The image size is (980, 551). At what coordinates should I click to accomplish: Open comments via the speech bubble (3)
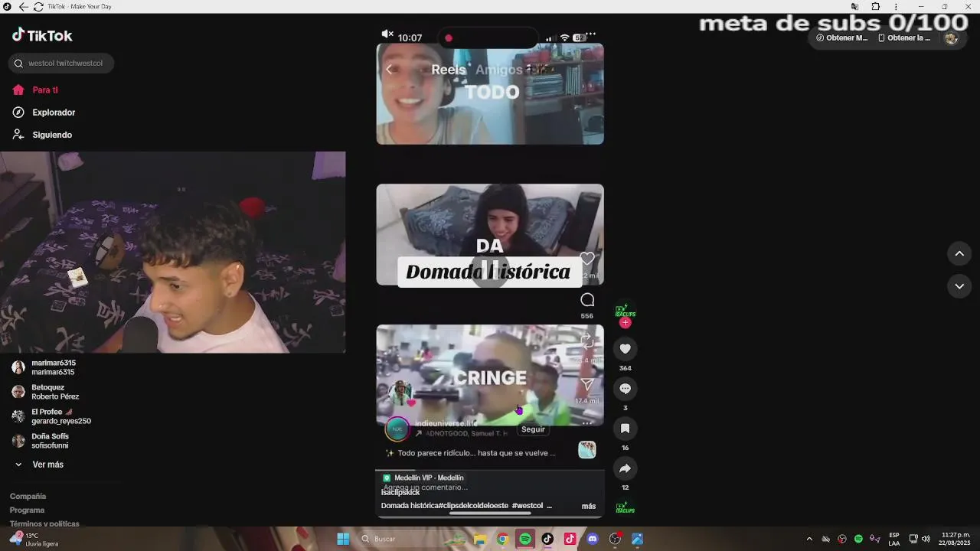[x=625, y=389]
